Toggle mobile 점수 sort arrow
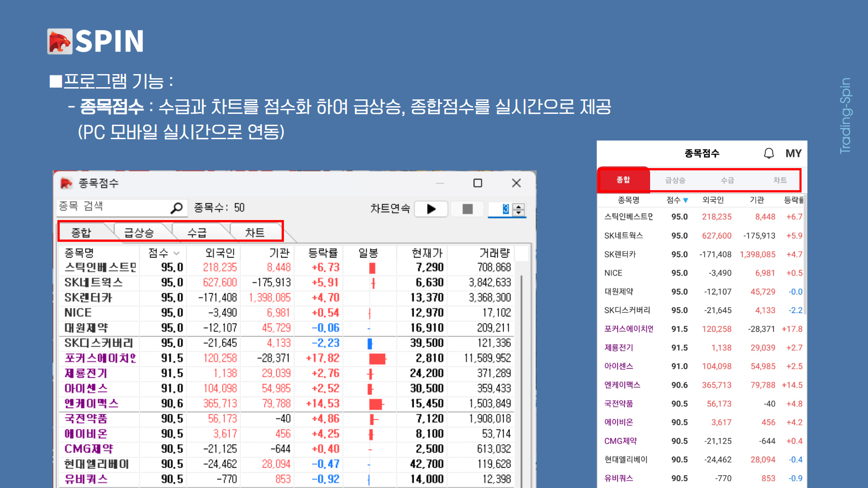This screenshot has width=868, height=488. [x=686, y=200]
